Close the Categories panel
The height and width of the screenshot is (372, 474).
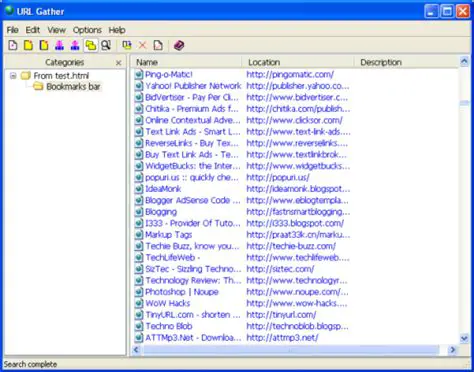(x=118, y=63)
